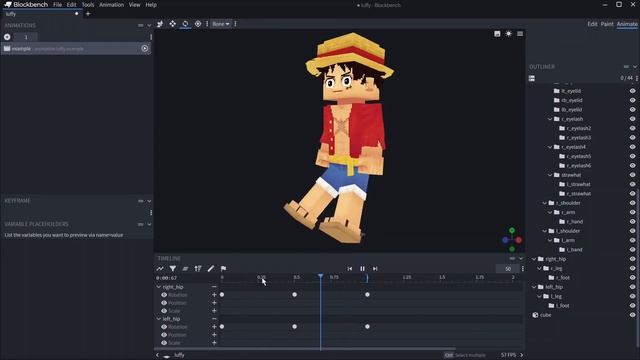Image resolution: width=640 pixels, height=360 pixels.
Task: Switch to Paint mode tab
Action: 607,24
